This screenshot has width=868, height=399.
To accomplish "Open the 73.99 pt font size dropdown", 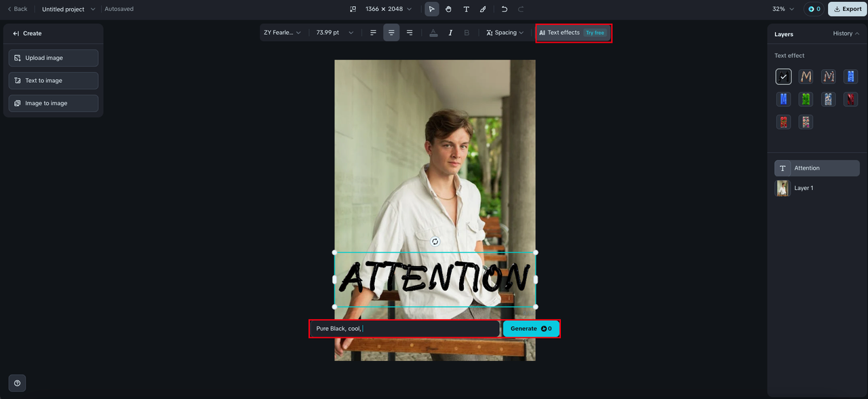I will [x=335, y=33].
